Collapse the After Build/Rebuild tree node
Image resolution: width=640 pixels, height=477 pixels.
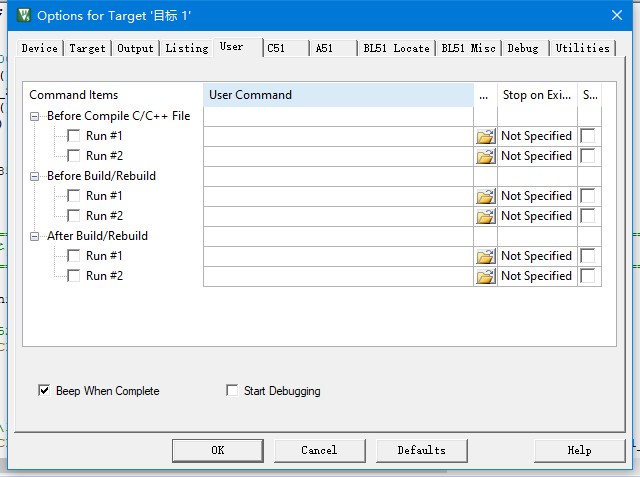tap(35, 236)
